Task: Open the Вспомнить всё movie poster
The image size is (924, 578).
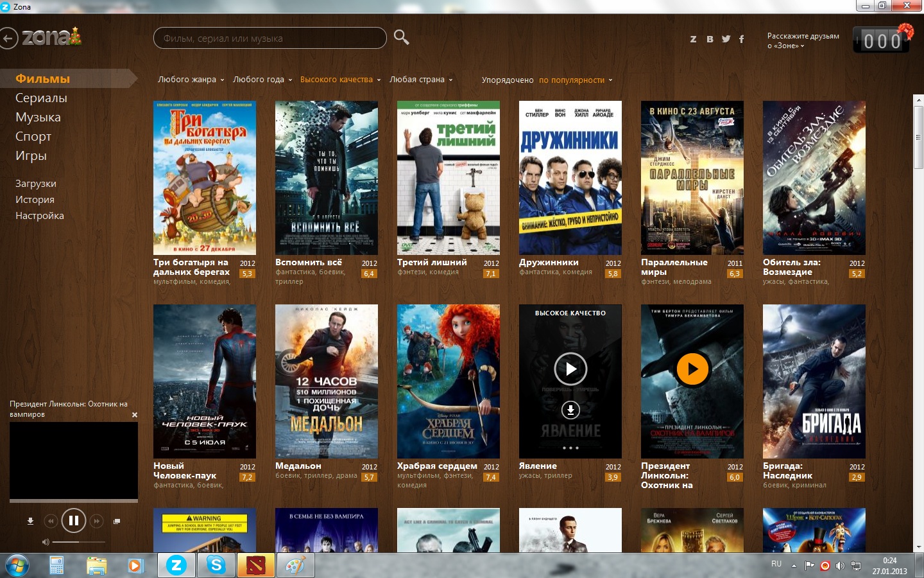Action: (327, 178)
